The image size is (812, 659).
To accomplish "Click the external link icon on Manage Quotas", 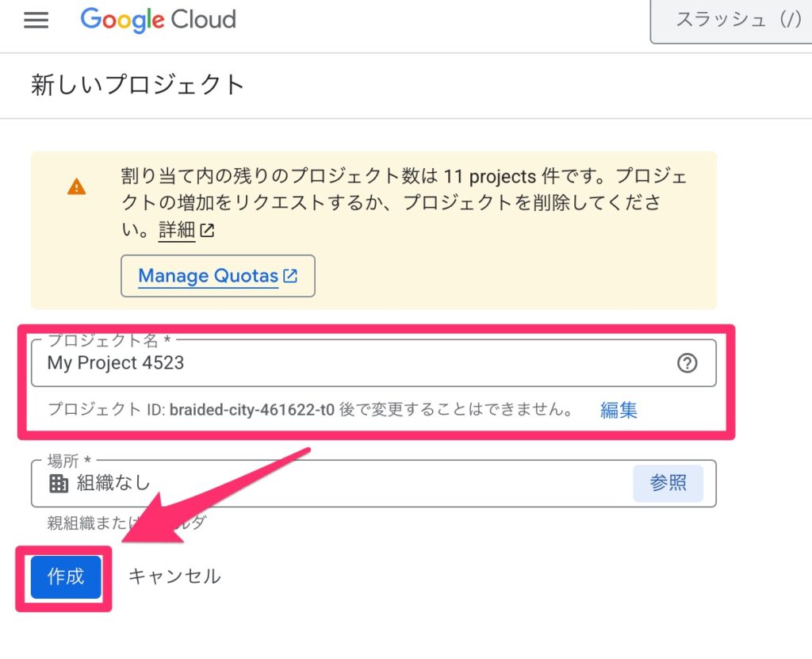I will click(x=290, y=276).
